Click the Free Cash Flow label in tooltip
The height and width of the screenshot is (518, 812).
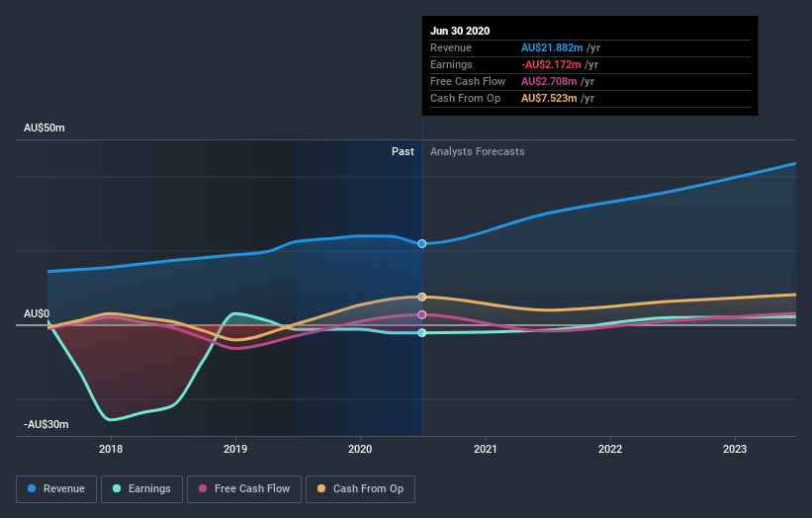[x=468, y=81]
